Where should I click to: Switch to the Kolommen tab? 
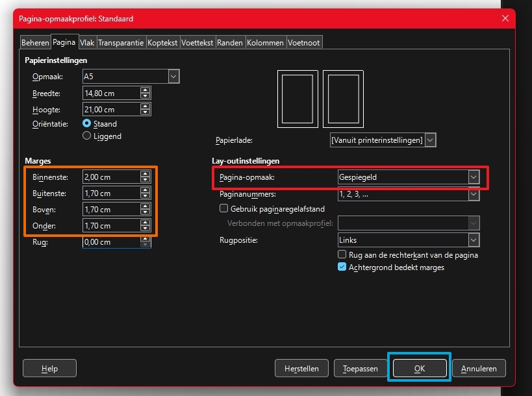click(x=265, y=43)
